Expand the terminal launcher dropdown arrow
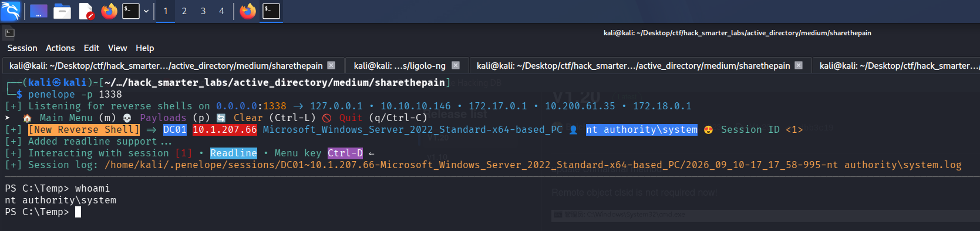 click(146, 11)
